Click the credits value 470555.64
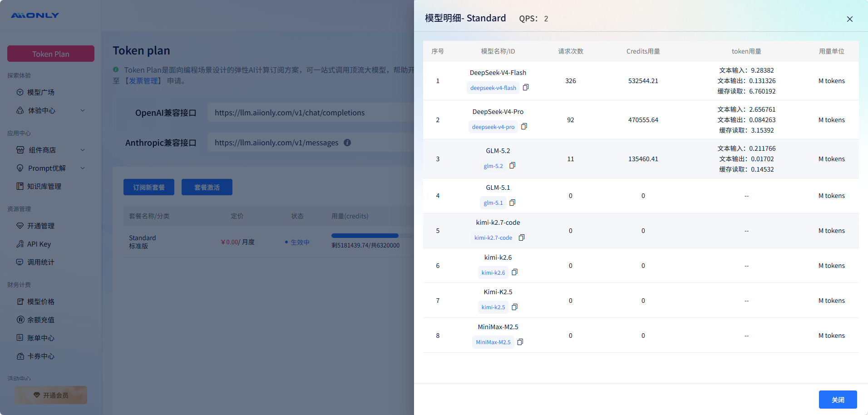Viewport: 868px width, 415px height. (x=643, y=120)
